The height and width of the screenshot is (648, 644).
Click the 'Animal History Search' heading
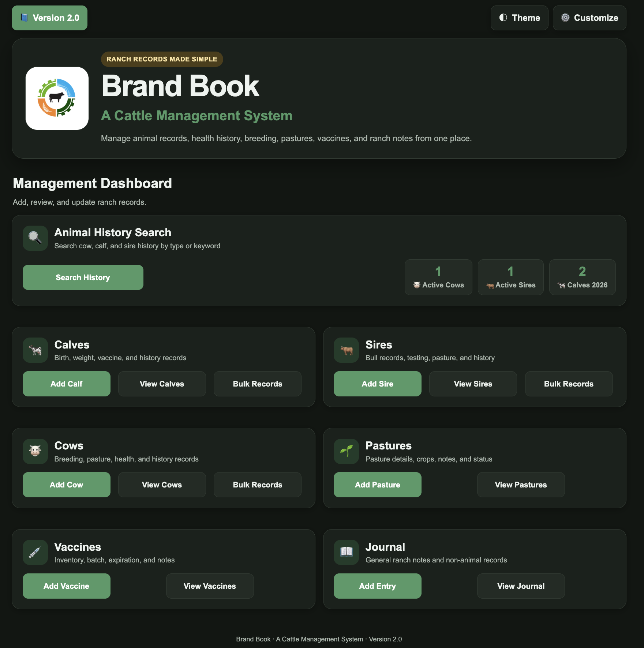113,233
